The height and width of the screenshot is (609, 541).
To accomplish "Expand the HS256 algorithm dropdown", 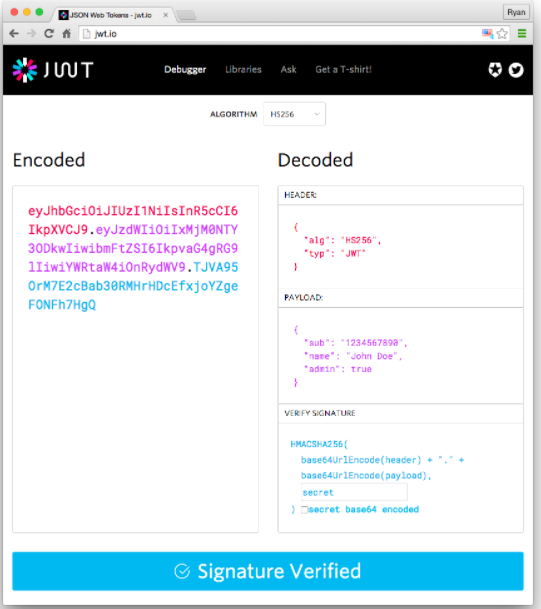I will pos(294,114).
